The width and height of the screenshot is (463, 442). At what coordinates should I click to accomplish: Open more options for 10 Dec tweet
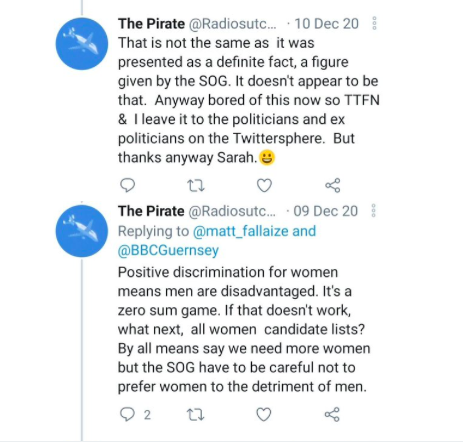374,23
